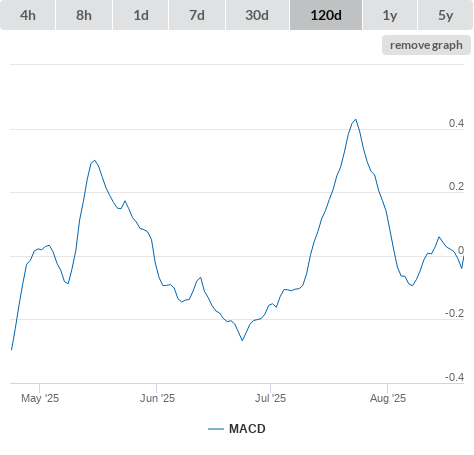Select the active 120d range tab
This screenshot has height=455, width=474.
(326, 15)
